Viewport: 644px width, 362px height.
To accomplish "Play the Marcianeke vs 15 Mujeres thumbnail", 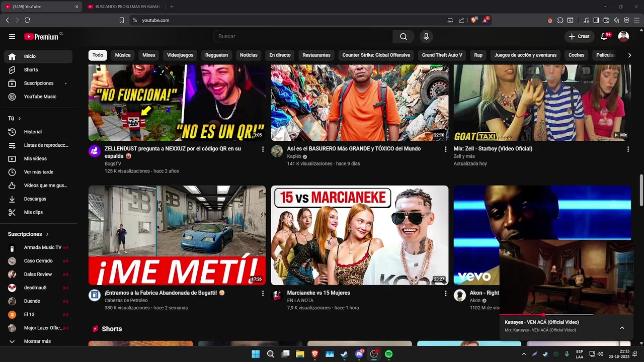I will click(x=359, y=235).
